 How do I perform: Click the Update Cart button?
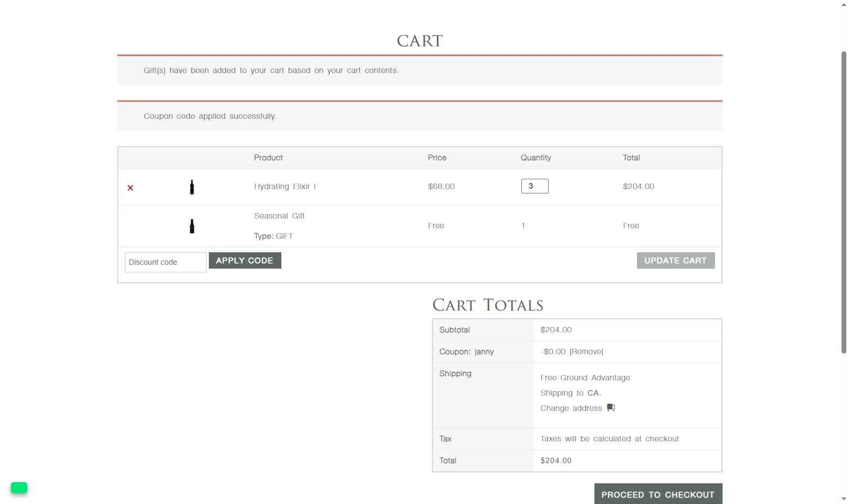tap(676, 260)
